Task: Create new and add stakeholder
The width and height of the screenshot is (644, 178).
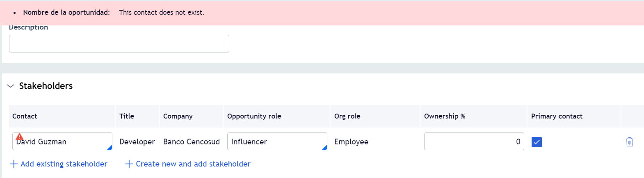Action: click(193, 164)
